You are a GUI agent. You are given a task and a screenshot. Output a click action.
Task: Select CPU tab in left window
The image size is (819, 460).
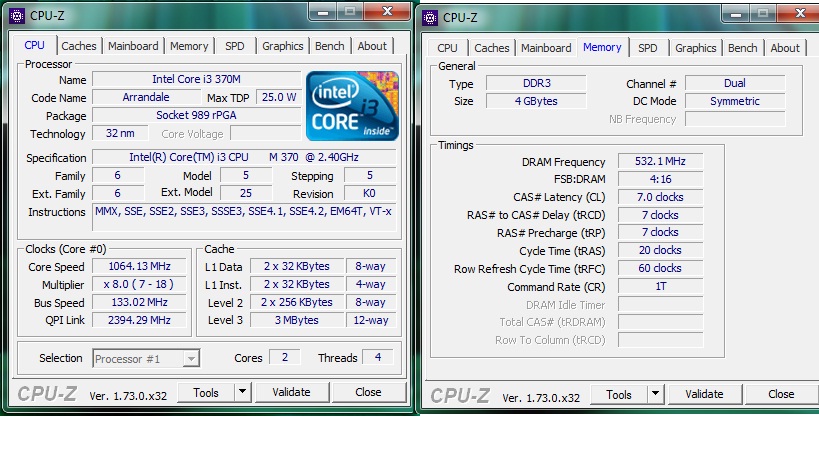pyautogui.click(x=34, y=45)
